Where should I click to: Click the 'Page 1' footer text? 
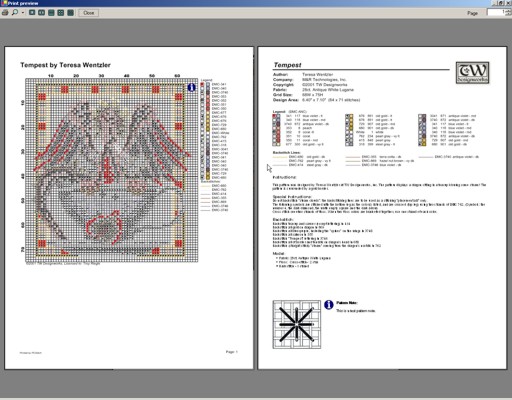point(232,352)
